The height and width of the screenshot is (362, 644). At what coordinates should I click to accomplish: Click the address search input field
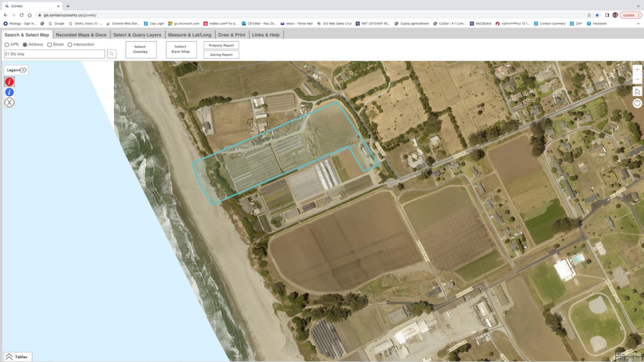(54, 54)
